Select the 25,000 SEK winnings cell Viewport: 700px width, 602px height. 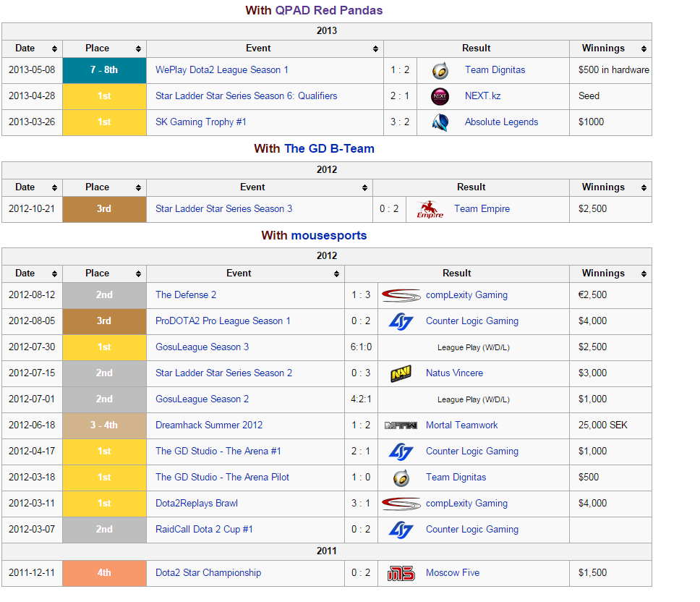coord(611,425)
